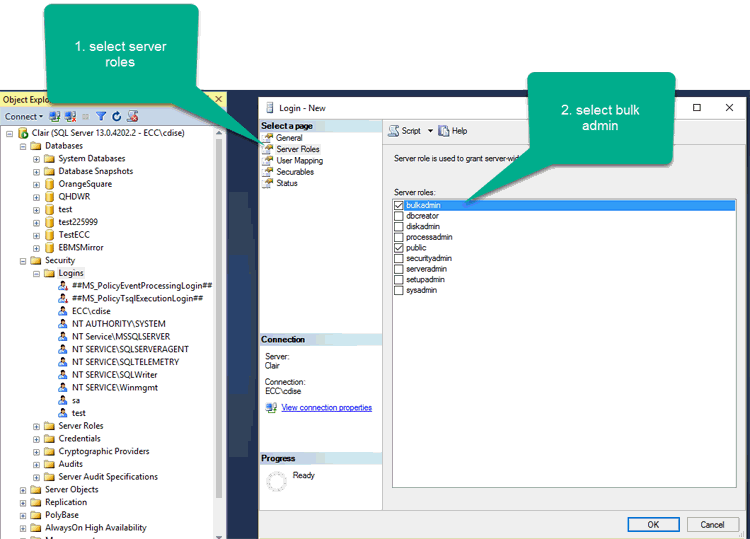This screenshot has width=750, height=539.
Task: Click the Clair server node icon
Action: click(23, 133)
